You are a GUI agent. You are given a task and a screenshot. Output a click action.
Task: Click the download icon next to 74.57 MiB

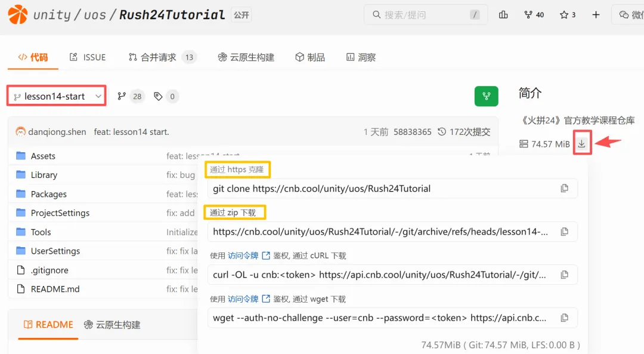(x=581, y=143)
